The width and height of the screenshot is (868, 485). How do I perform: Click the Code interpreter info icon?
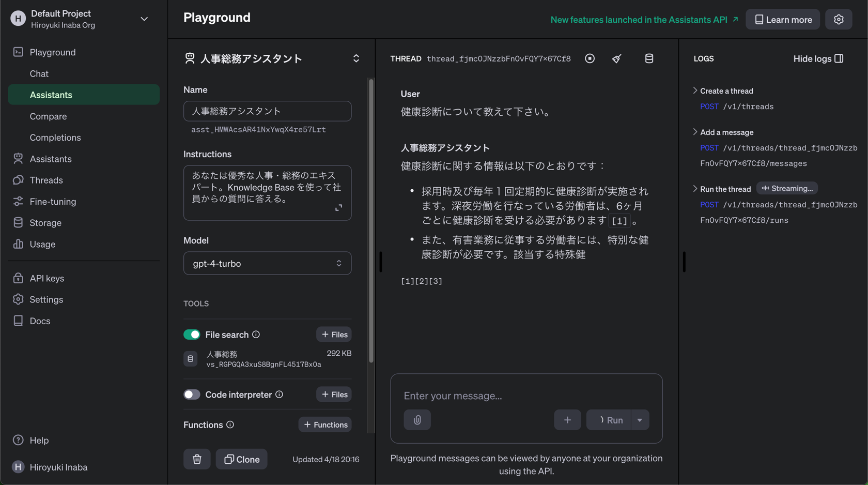pos(279,395)
